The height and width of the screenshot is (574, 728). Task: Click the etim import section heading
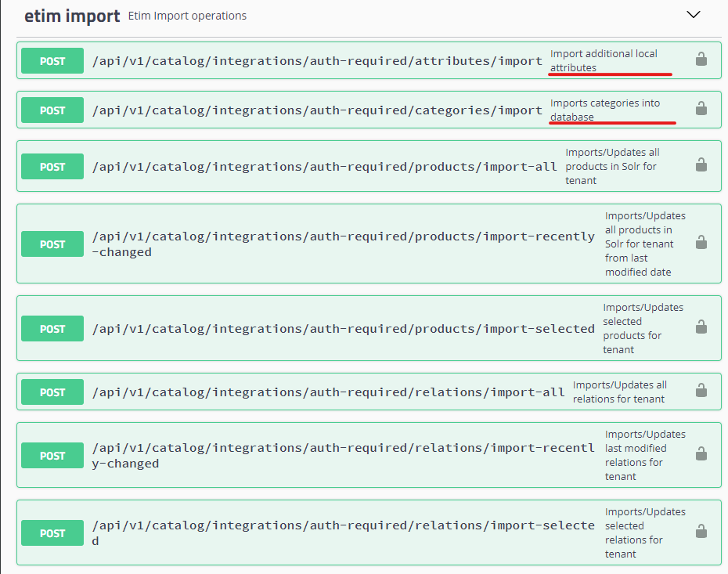coord(72,16)
